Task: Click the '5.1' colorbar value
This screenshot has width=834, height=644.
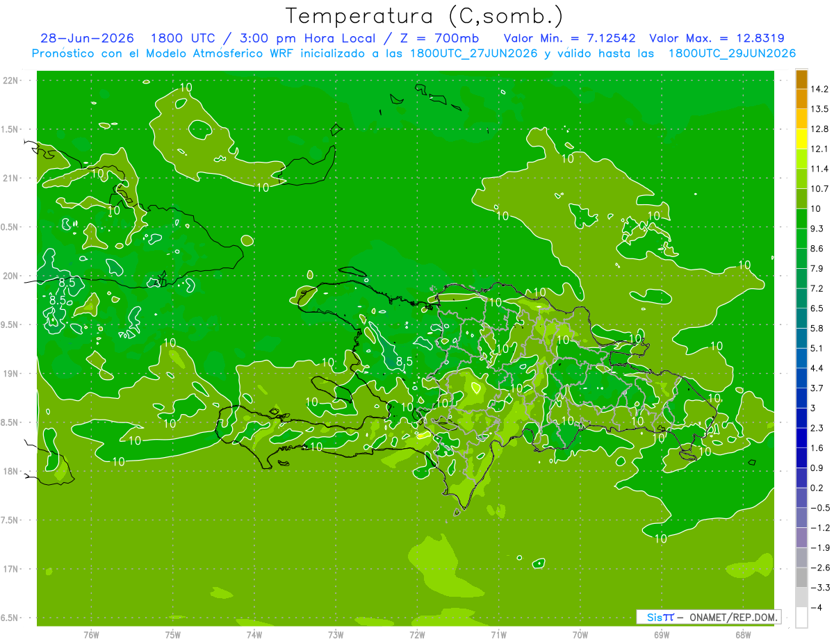Action: (817, 348)
